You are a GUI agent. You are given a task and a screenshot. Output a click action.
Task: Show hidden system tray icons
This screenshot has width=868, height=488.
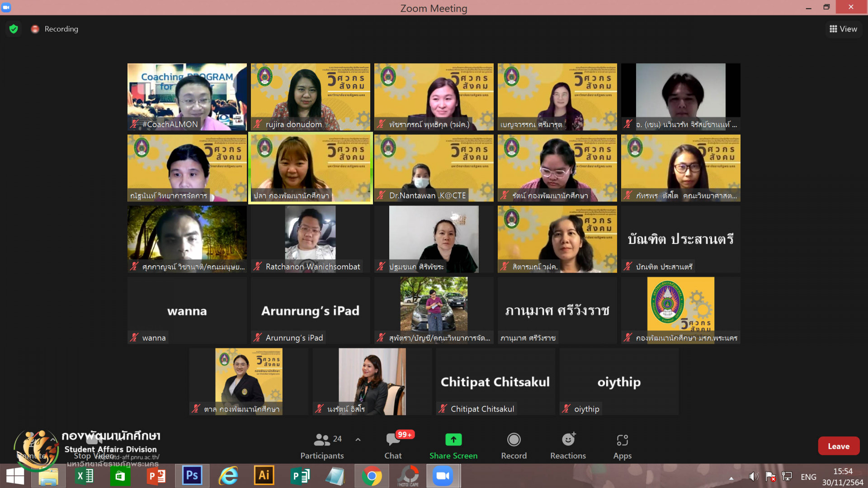click(x=731, y=478)
